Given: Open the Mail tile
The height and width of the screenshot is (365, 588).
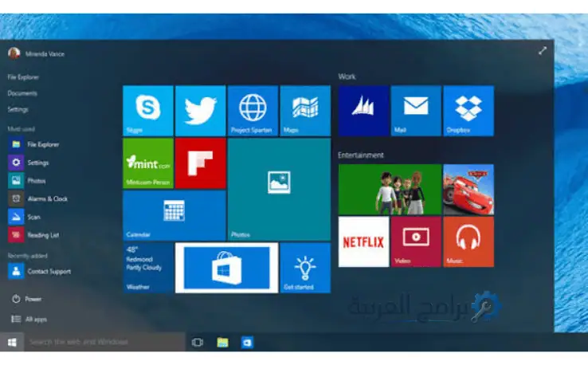Looking at the screenshot, I should click(416, 111).
